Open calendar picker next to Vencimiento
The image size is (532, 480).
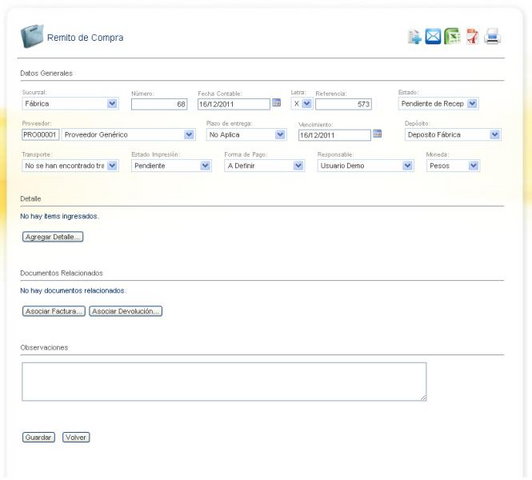[377, 133]
